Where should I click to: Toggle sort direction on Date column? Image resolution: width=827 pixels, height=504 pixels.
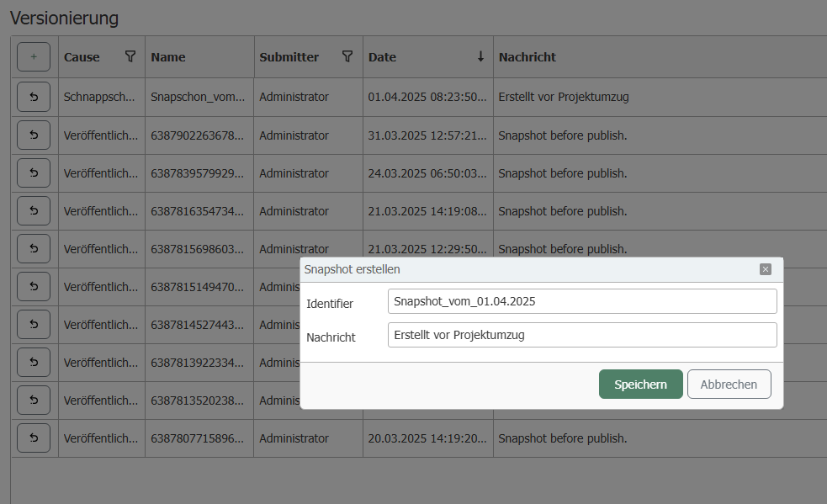480,56
